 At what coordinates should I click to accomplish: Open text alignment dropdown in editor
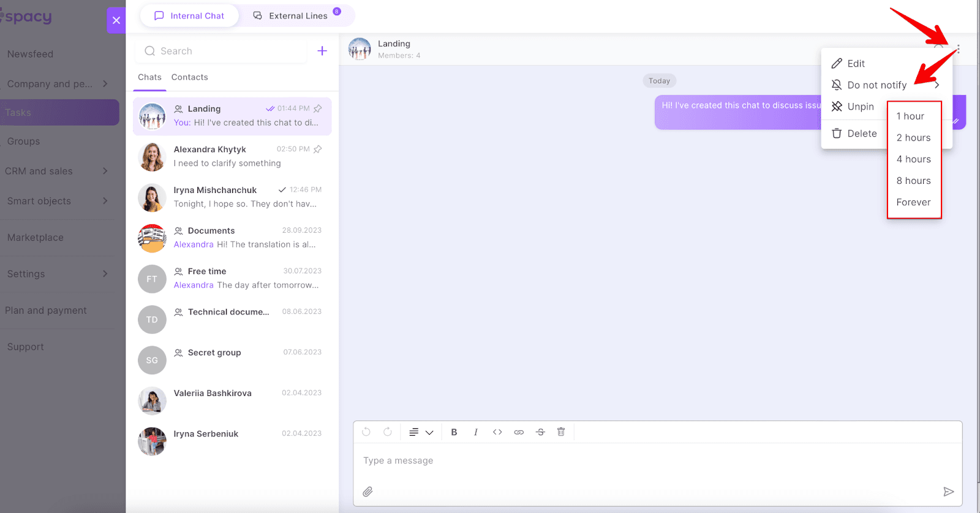pos(421,432)
